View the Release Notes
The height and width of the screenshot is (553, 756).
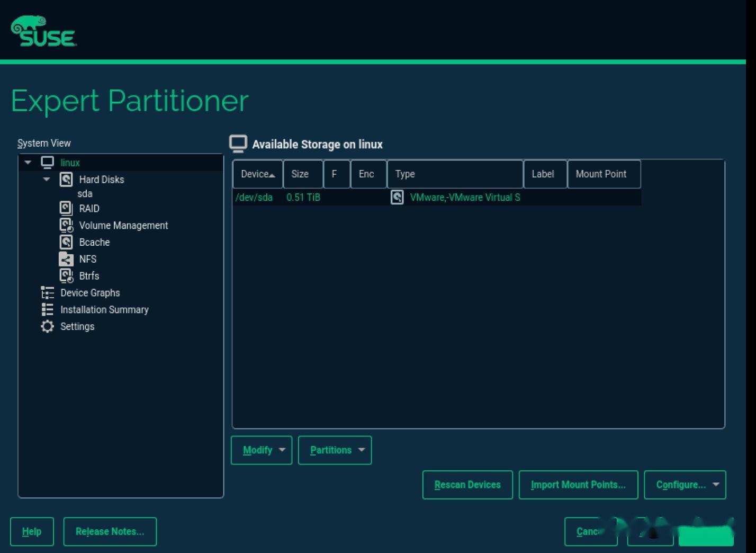(x=110, y=531)
